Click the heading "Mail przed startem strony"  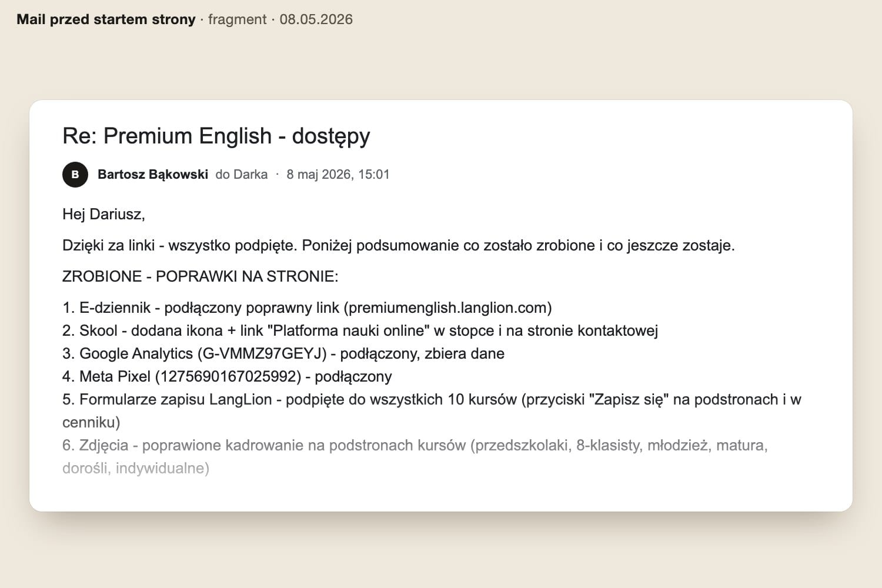[106, 19]
